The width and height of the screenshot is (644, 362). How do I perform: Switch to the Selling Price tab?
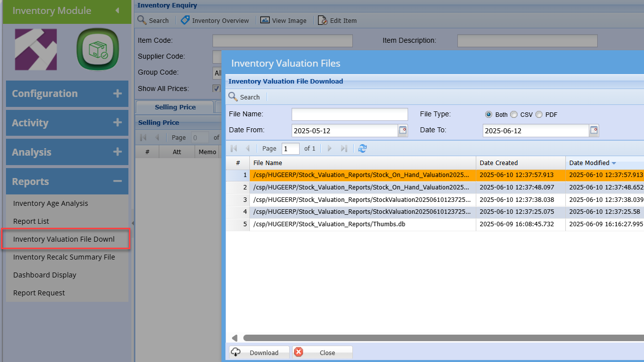[x=175, y=107]
